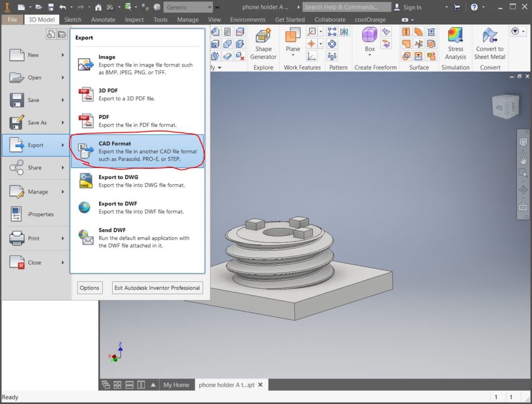Open the Plane dropdown arrow

point(293,55)
